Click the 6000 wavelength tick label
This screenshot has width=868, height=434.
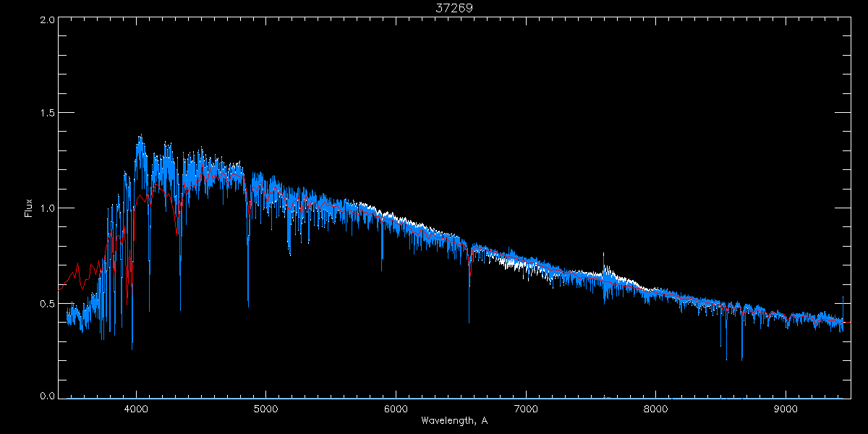click(396, 407)
